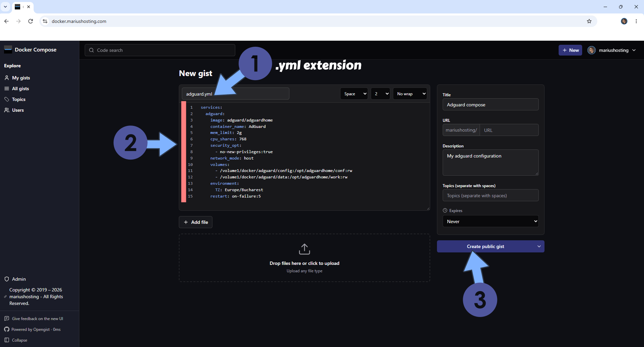This screenshot has width=644, height=347.
Task: Click the Docker Compose logo icon
Action: pyautogui.click(x=8, y=49)
